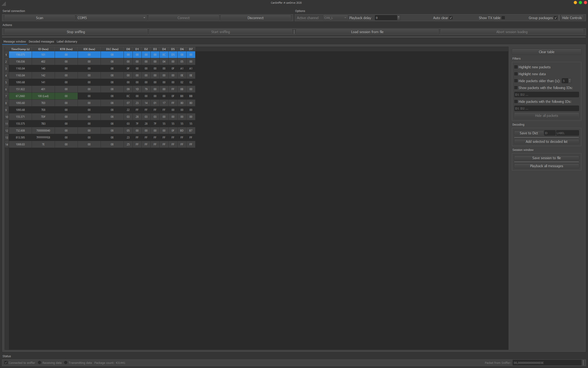588x368 pixels.
Task: Click the decoding LABEL input field
Action: pos(567,133)
